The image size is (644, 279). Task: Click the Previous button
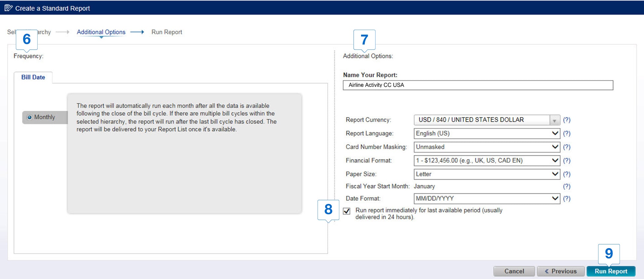point(560,271)
